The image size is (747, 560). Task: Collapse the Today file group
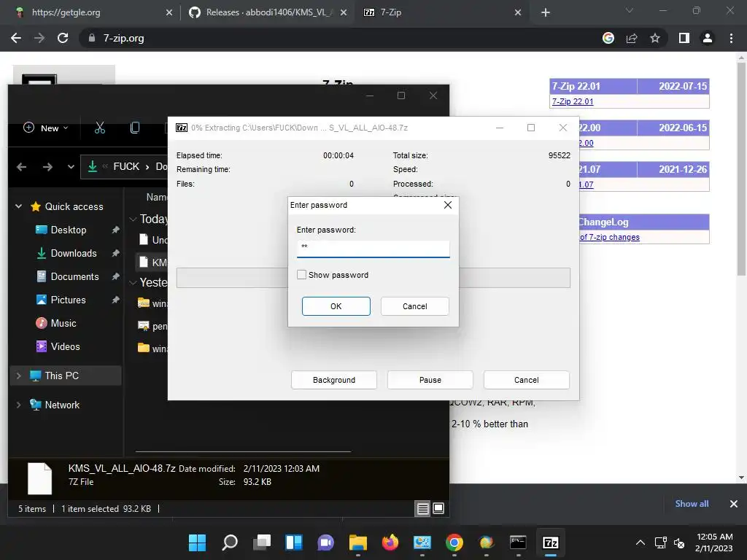[133, 219]
